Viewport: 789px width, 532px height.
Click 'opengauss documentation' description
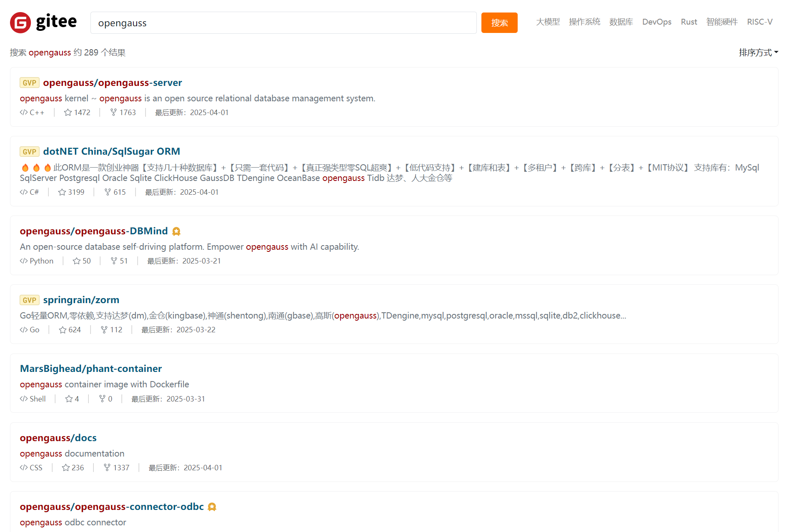tap(72, 454)
